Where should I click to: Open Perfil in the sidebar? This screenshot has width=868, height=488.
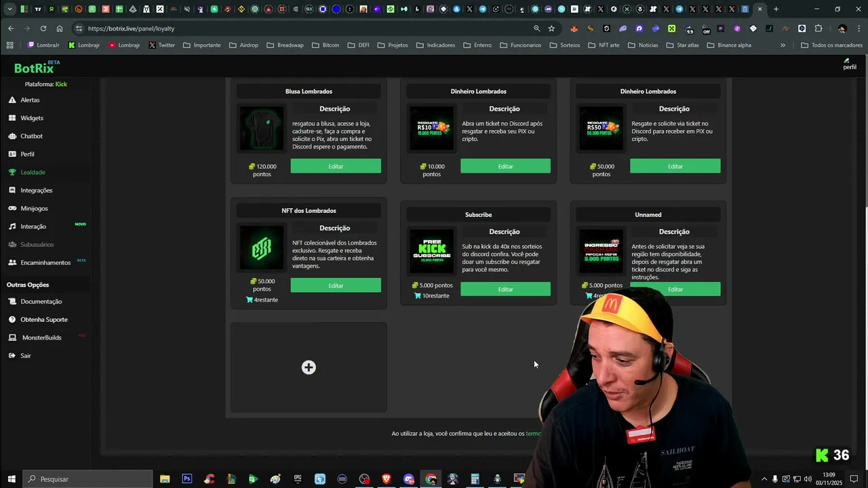click(x=27, y=154)
